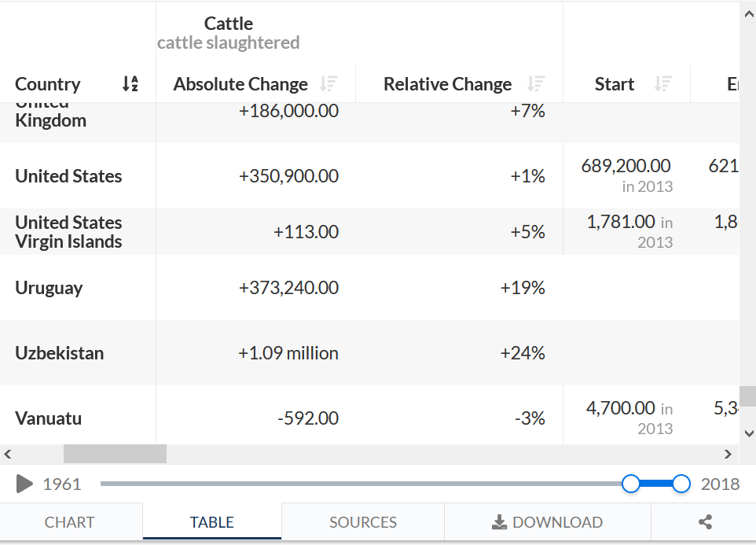Select the Uruguay row
This screenshot has height=545, width=756.
(369, 288)
